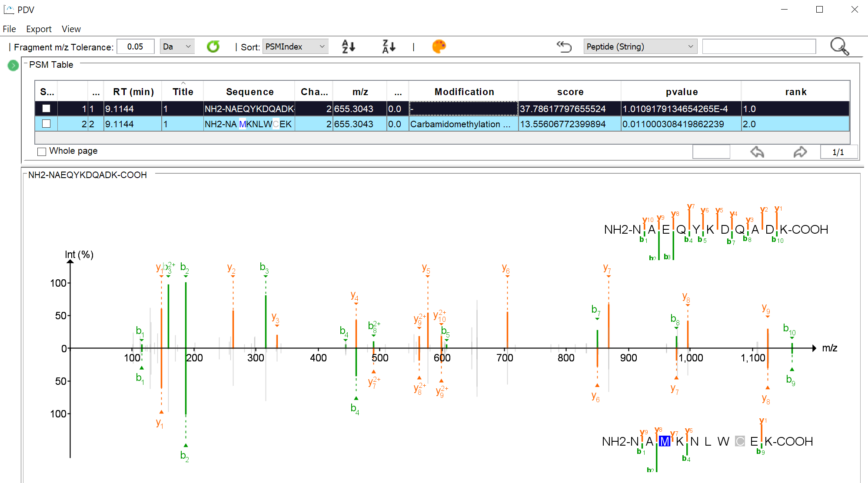Enable the Whole page checkbox
Viewport: 868px width, 483px height.
(x=41, y=151)
